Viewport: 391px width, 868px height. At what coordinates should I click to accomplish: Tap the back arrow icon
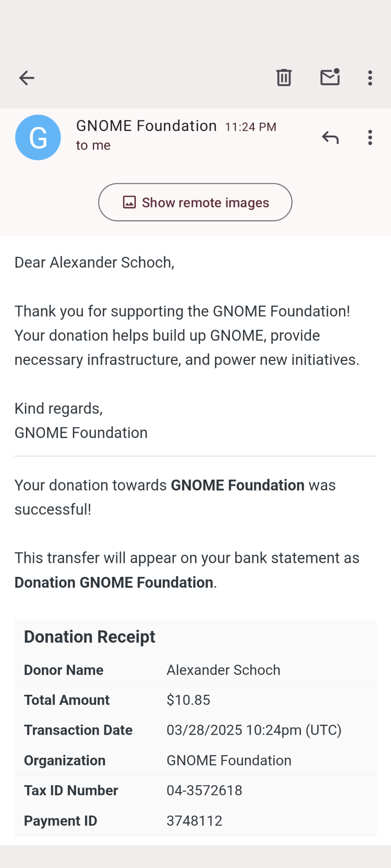27,78
